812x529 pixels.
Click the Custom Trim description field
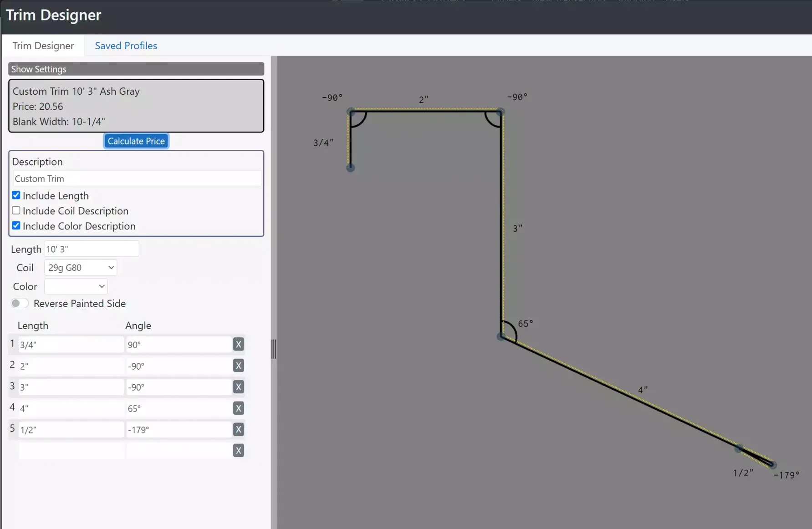(x=137, y=178)
